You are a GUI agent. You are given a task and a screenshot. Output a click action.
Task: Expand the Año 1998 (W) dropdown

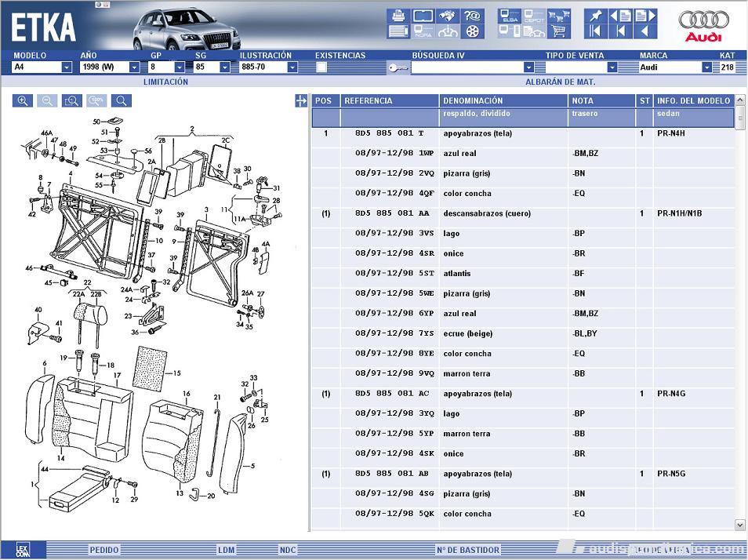coord(135,67)
